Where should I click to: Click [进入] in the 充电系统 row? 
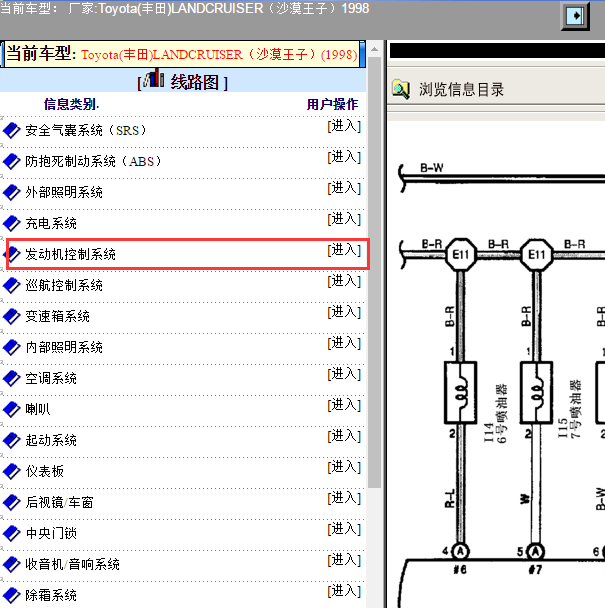(344, 219)
